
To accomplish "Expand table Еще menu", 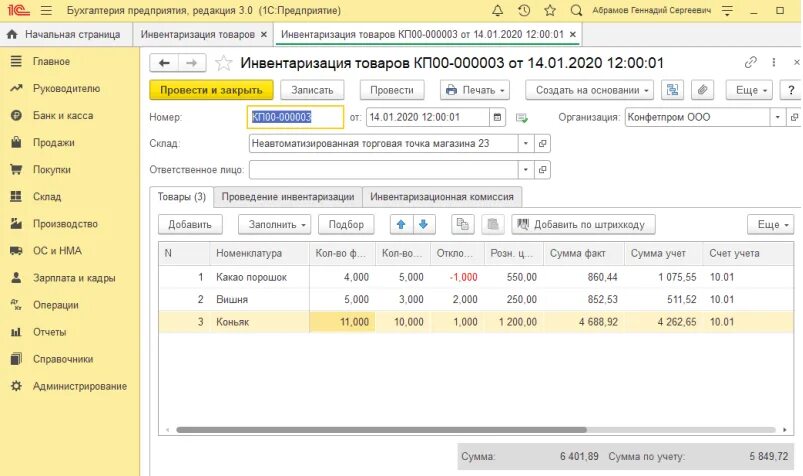I will click(771, 224).
